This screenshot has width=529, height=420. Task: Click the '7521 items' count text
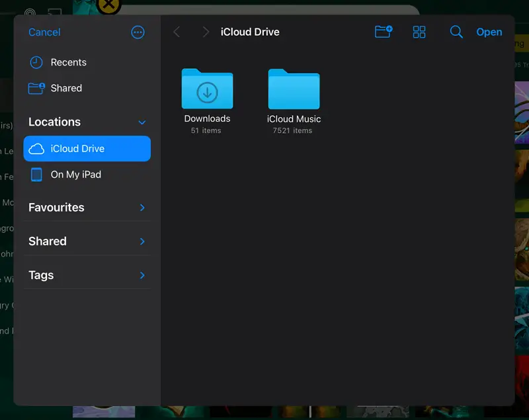pyautogui.click(x=292, y=130)
